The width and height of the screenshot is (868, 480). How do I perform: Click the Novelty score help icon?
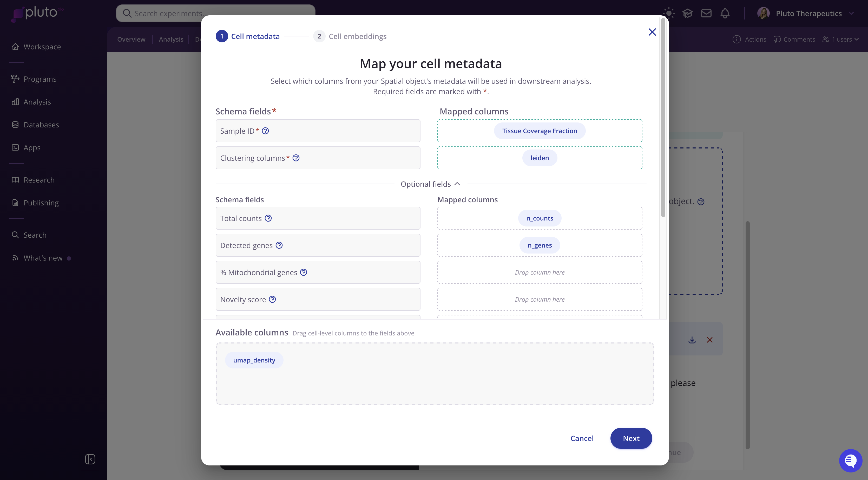click(272, 299)
